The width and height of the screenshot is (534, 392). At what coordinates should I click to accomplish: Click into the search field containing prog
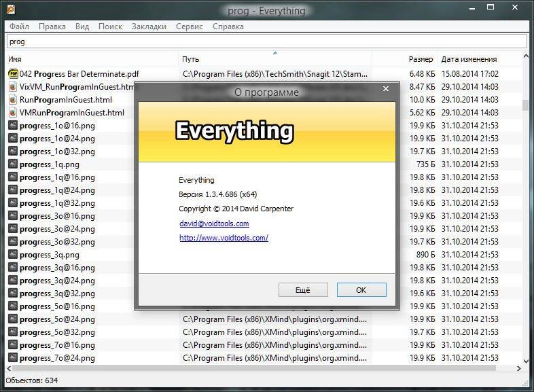tap(266, 41)
